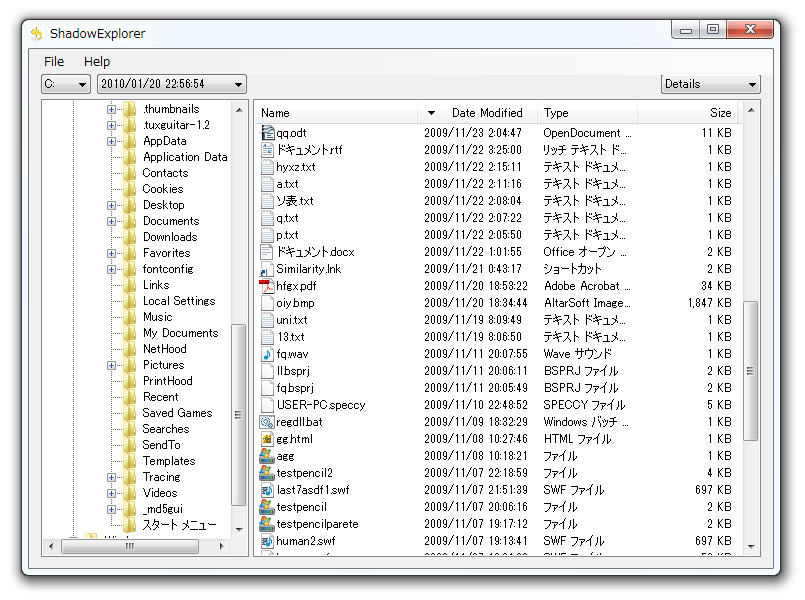Select the file named a.txt
Screen dimensions: 805x600
point(287,184)
